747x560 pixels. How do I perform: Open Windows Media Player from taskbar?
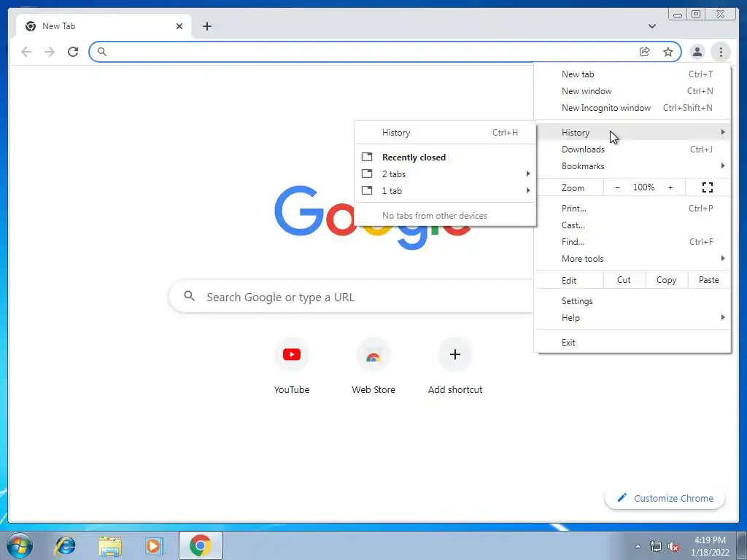(x=154, y=545)
